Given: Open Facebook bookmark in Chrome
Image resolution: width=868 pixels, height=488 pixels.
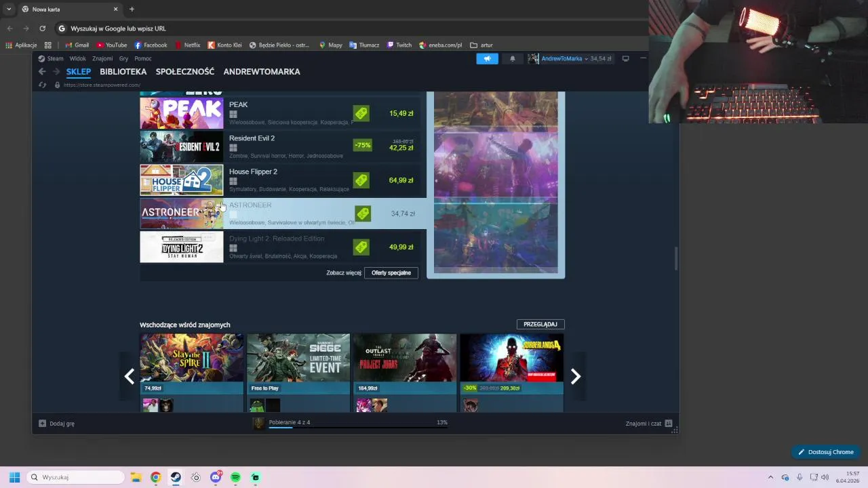Looking at the screenshot, I should pyautogui.click(x=151, y=45).
